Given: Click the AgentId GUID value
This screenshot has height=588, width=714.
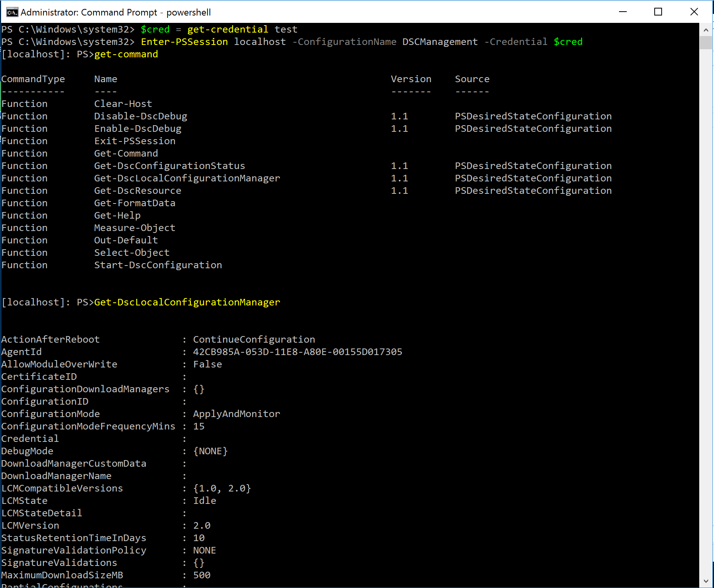Looking at the screenshot, I should [297, 352].
